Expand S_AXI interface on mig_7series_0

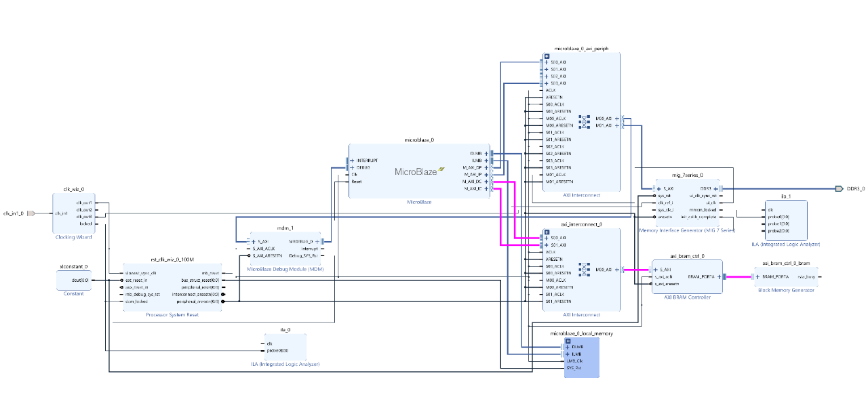pyautogui.click(x=659, y=188)
